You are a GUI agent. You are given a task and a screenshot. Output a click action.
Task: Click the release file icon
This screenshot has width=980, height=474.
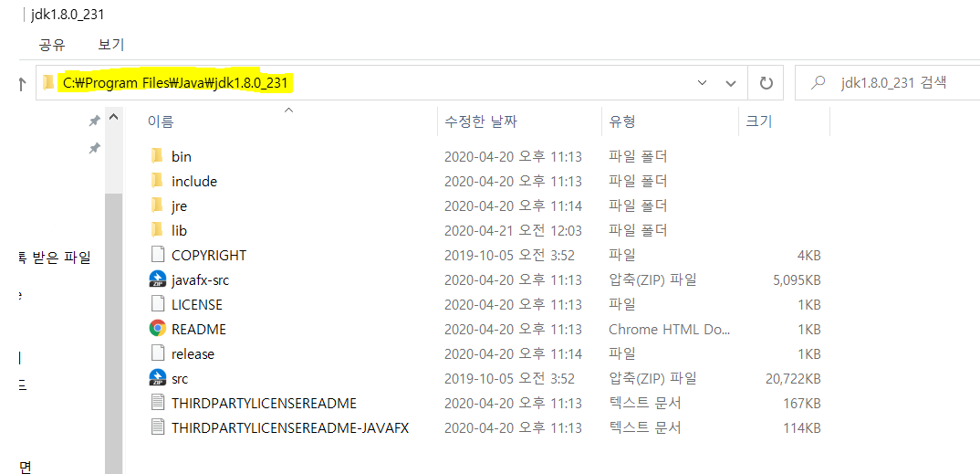coord(158,353)
